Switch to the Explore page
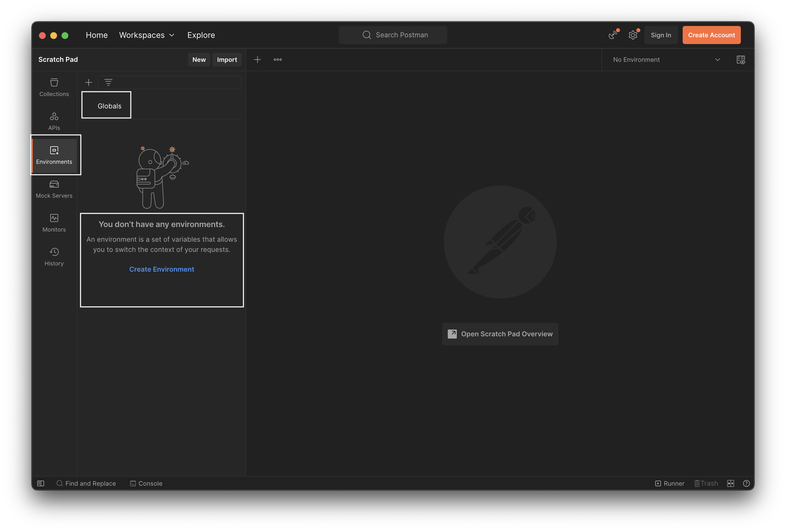The image size is (786, 532). click(x=201, y=35)
